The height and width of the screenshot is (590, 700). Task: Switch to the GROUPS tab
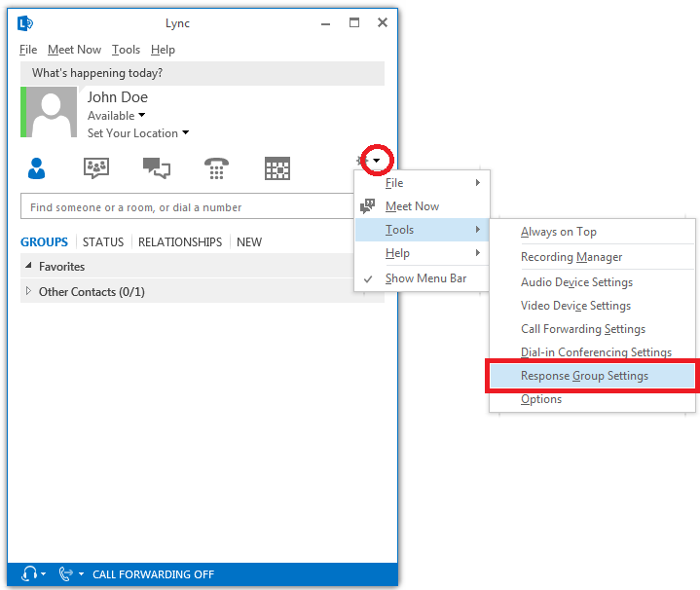click(44, 241)
